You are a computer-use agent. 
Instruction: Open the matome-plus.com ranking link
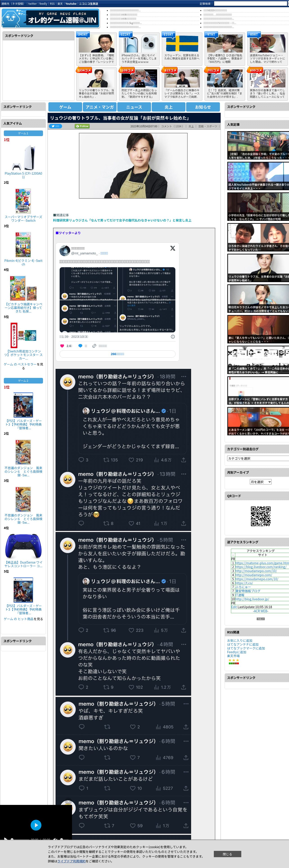coord(262,563)
